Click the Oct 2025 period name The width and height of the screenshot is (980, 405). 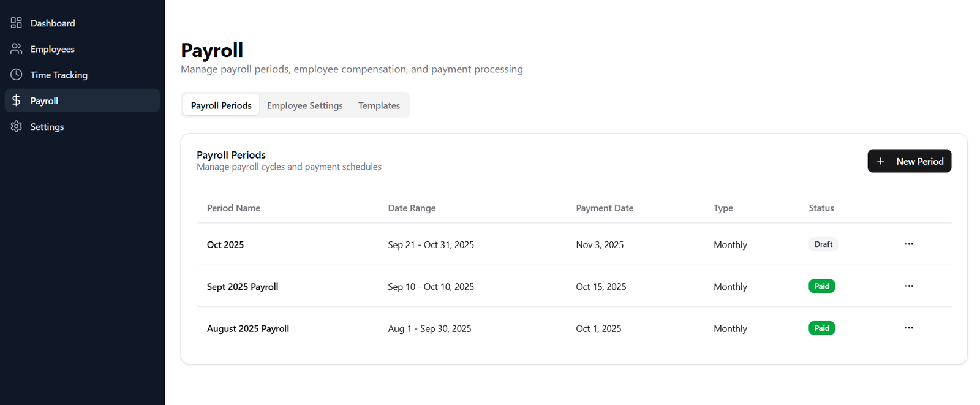pyautogui.click(x=225, y=245)
